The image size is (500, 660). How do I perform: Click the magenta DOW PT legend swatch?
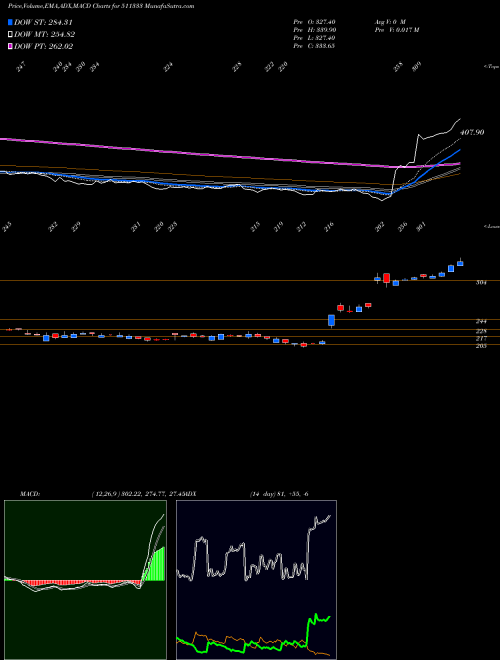[x=10, y=46]
